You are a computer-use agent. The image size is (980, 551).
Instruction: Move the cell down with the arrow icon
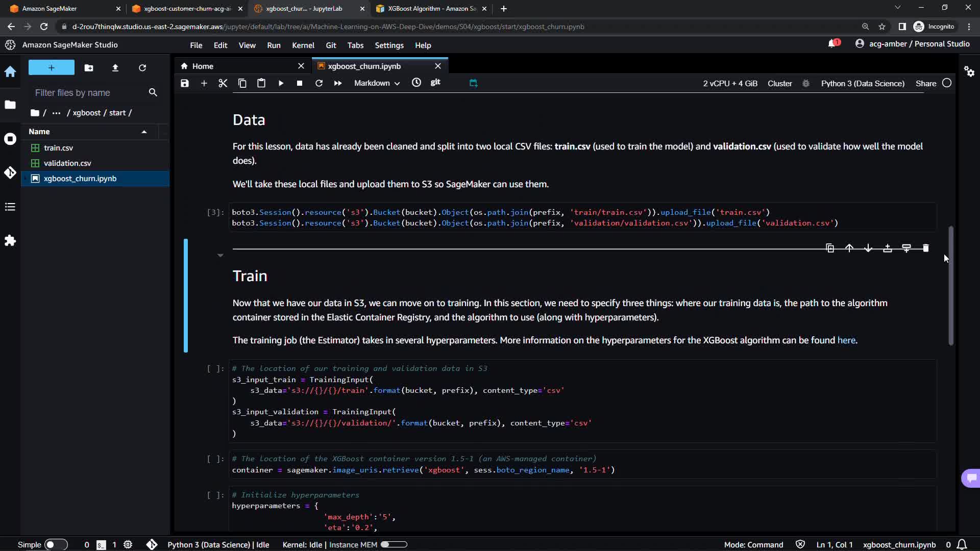click(x=868, y=248)
